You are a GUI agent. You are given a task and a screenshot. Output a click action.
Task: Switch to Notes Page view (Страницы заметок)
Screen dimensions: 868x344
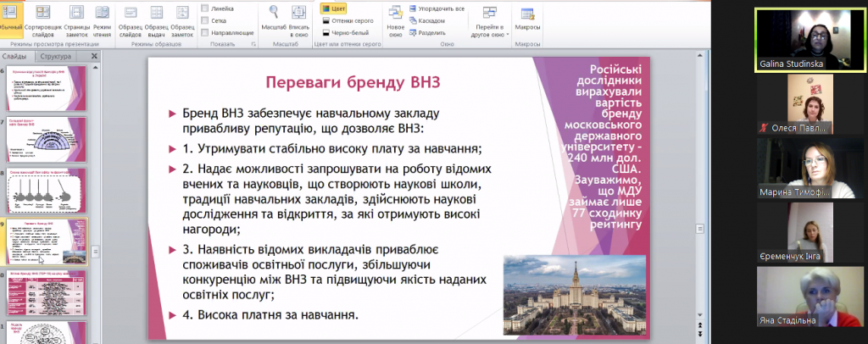click(x=77, y=17)
